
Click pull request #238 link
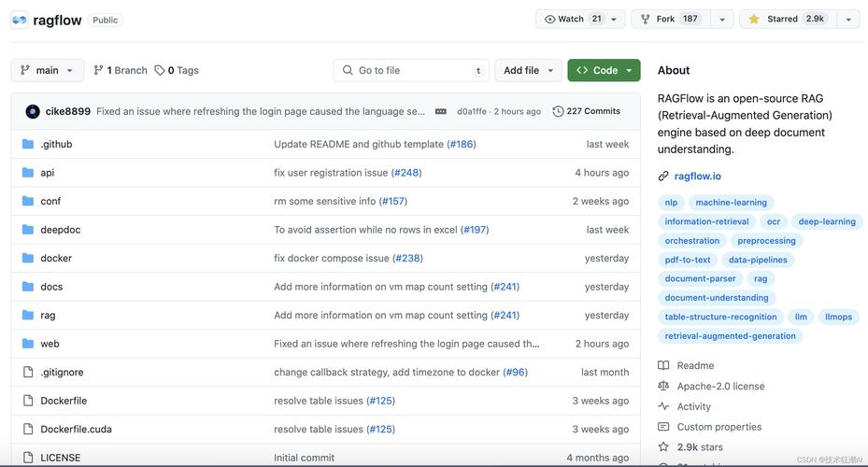[408, 258]
